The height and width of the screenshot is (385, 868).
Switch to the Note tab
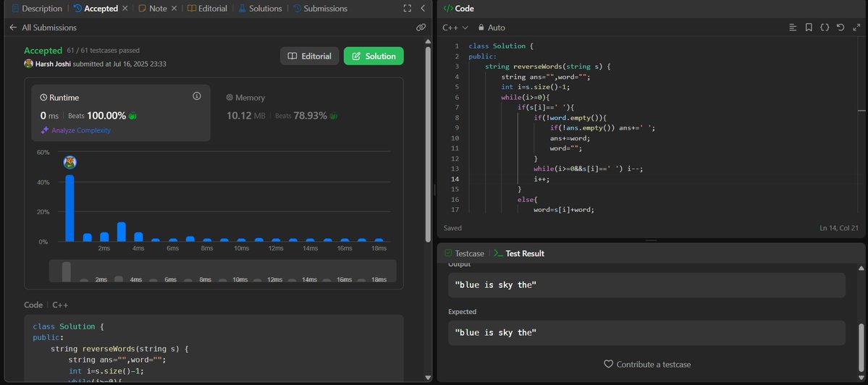[153, 8]
